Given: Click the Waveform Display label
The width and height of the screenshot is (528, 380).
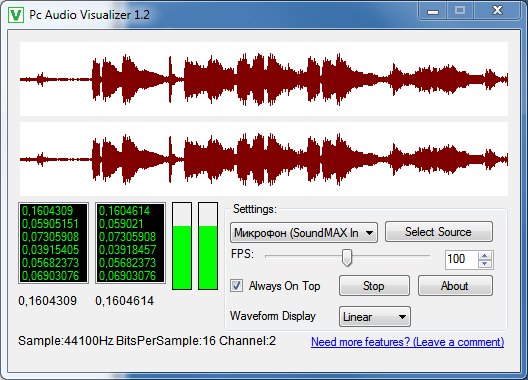Looking at the screenshot, I should click(273, 316).
